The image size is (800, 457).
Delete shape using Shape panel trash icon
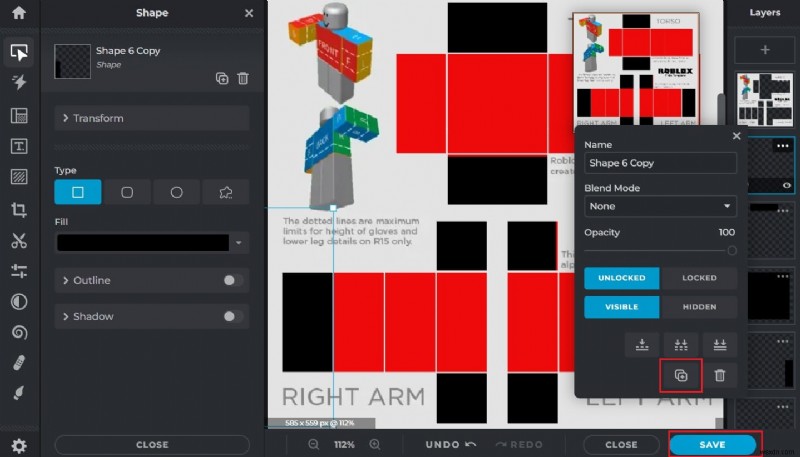coord(243,78)
